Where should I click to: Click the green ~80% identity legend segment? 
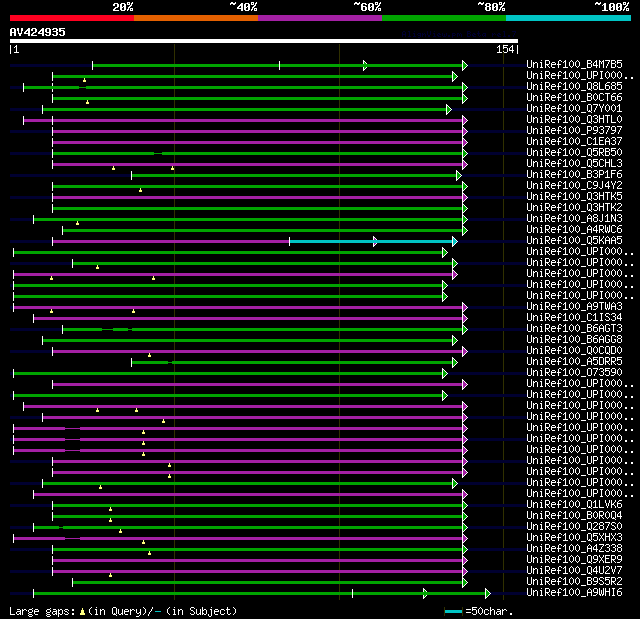tap(444, 18)
